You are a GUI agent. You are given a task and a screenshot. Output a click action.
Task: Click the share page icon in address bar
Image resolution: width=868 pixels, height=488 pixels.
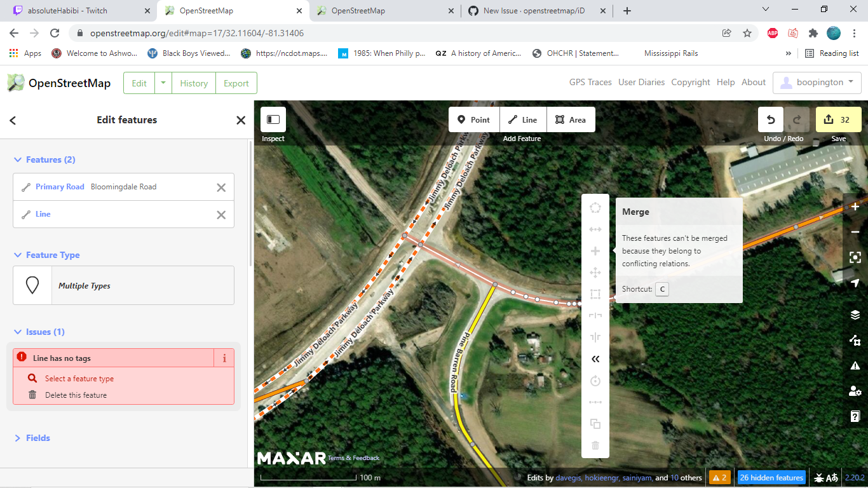pos(726,33)
